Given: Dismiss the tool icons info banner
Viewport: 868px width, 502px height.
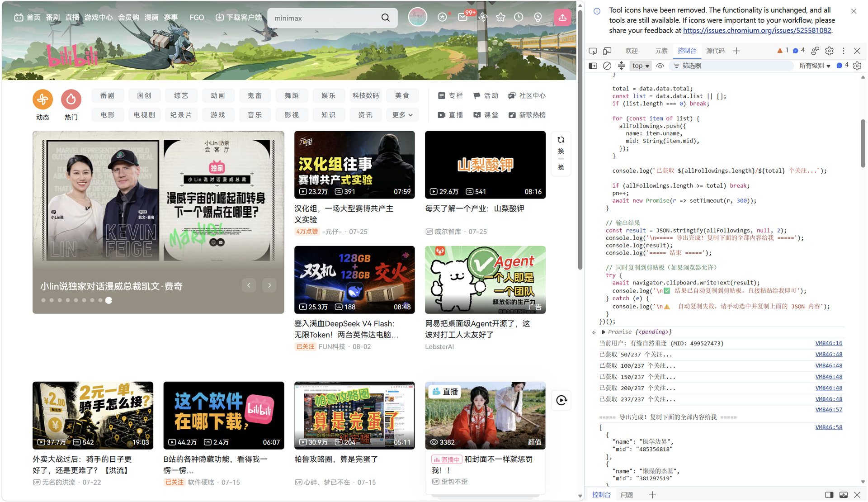Looking at the screenshot, I should (x=854, y=11).
